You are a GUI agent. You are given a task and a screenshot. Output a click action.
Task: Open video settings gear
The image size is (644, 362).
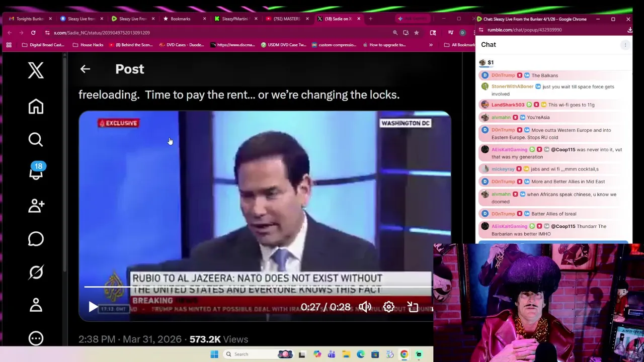pyautogui.click(x=388, y=307)
